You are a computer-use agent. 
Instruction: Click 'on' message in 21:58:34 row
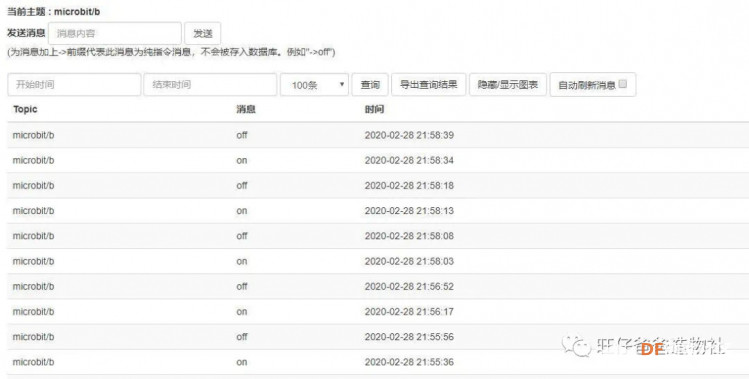click(x=242, y=161)
